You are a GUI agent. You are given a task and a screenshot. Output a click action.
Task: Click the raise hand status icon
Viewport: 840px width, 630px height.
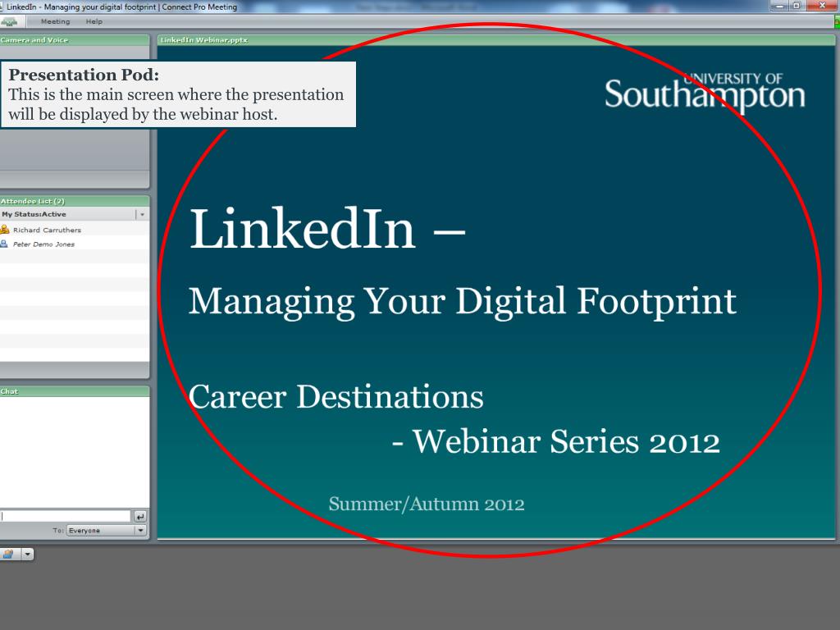point(9,554)
